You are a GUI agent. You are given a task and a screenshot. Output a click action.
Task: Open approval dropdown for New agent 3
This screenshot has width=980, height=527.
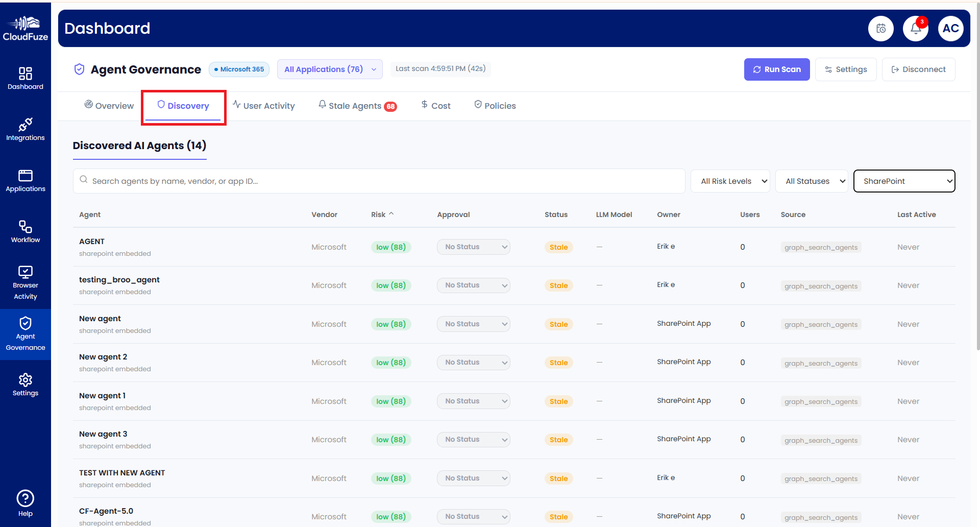pyautogui.click(x=474, y=439)
